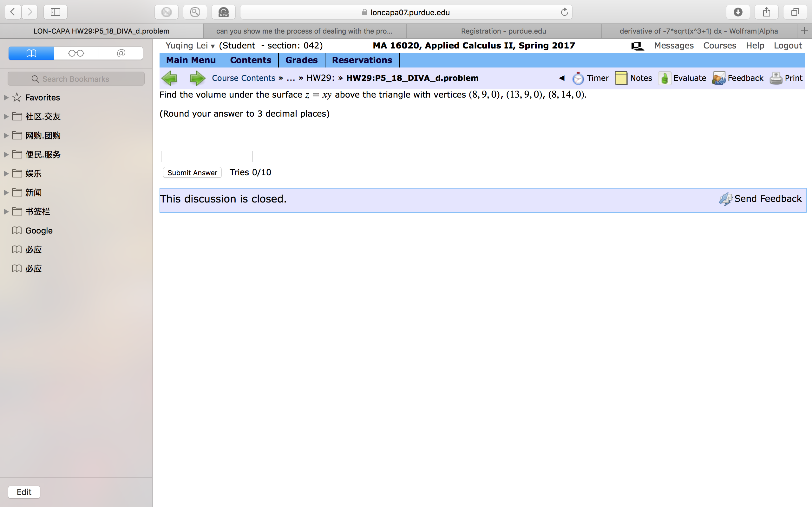Click the Send Feedback megaphone icon
The width and height of the screenshot is (812, 507).
(726, 199)
